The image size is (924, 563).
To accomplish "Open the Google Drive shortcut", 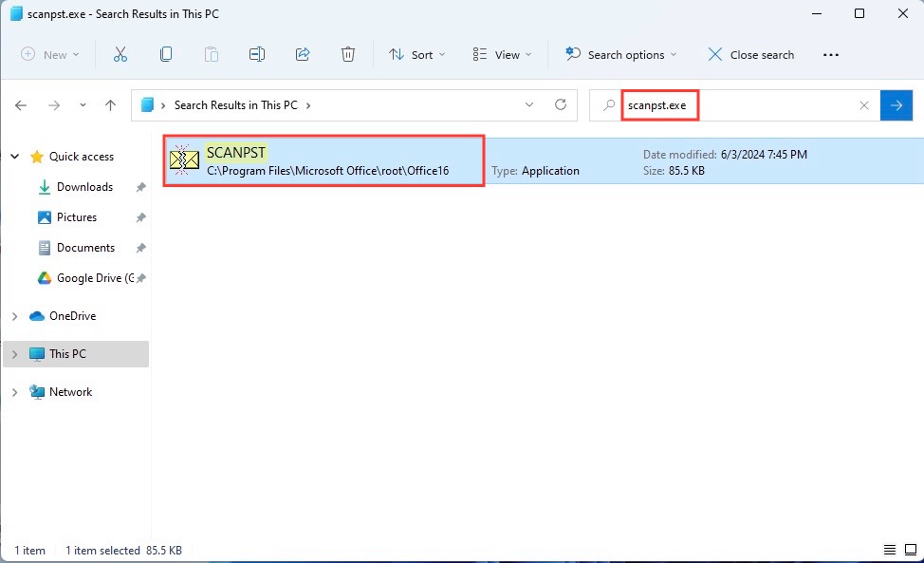I will point(95,278).
